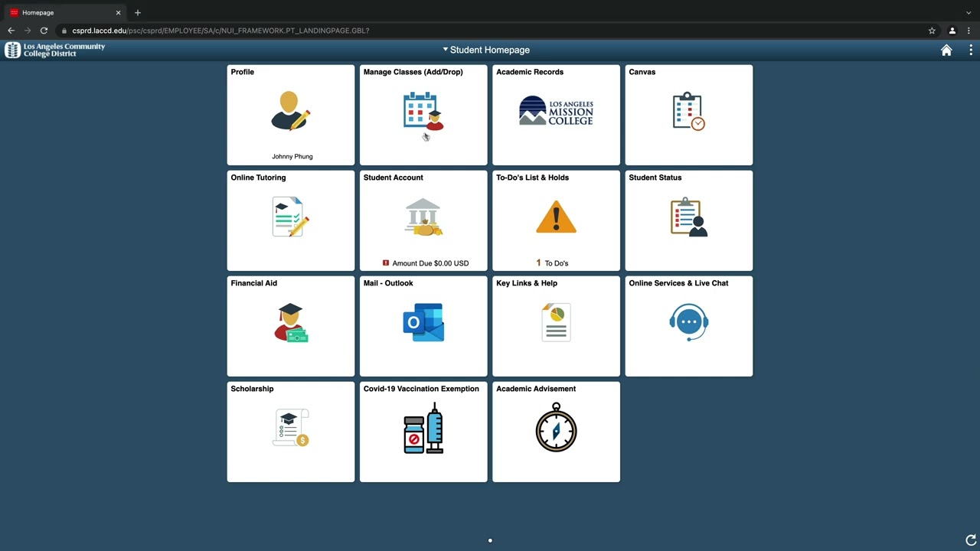Open the Academic Advisement compass icon

(556, 427)
